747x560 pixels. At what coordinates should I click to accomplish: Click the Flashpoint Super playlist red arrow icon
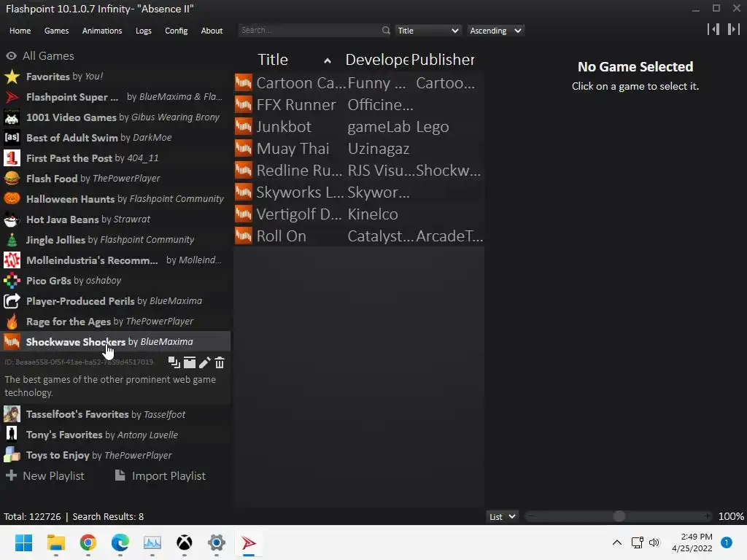pyautogui.click(x=12, y=97)
